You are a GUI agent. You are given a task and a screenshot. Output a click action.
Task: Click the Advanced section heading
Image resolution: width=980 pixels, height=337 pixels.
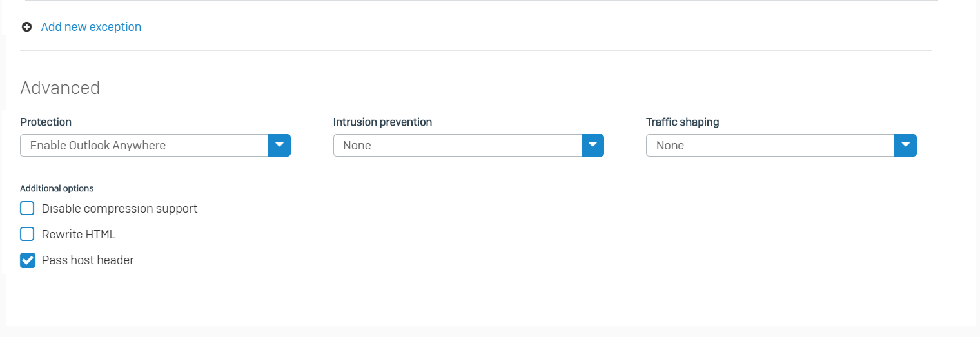coord(60,88)
